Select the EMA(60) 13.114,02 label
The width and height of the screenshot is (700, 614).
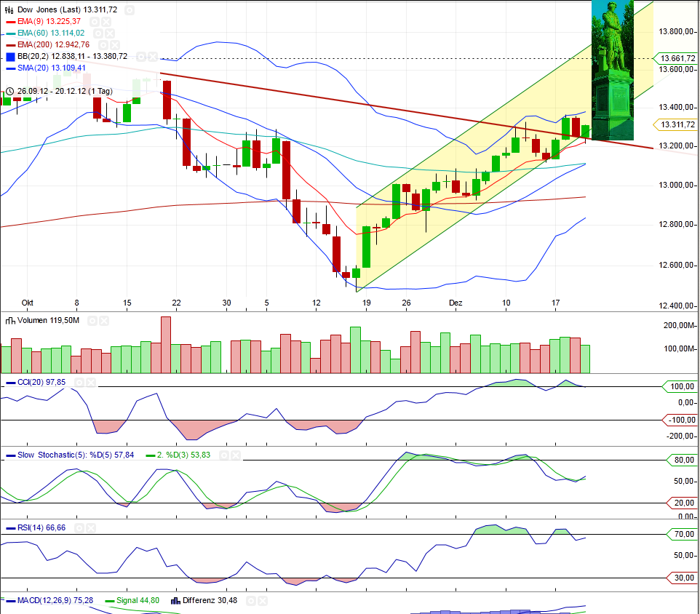51,33
